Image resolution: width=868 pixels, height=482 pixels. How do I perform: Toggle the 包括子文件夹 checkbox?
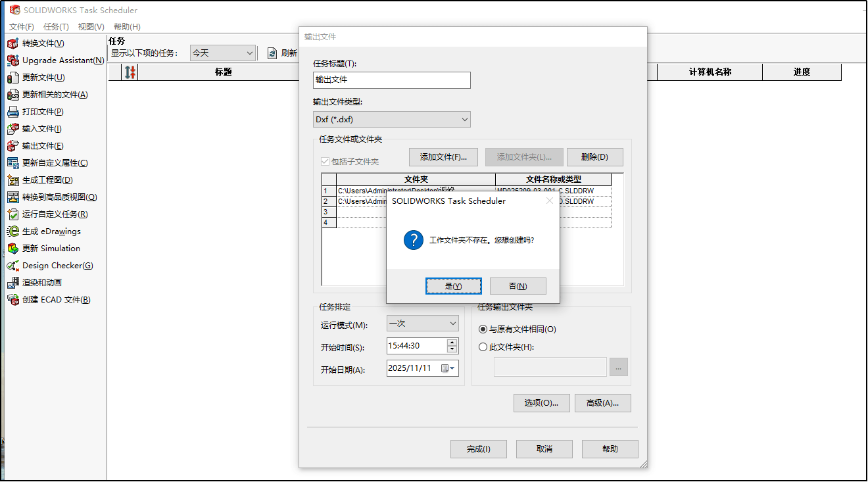click(x=325, y=162)
